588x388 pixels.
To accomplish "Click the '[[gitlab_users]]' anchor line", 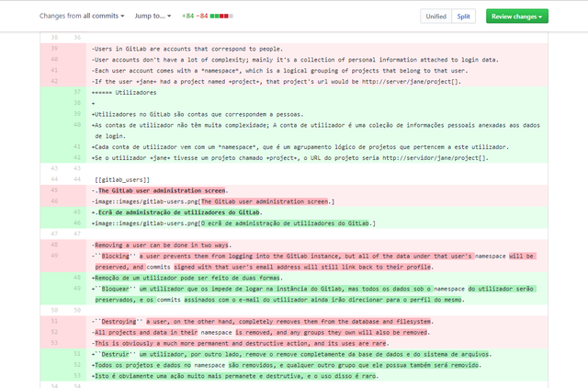I will [122, 179].
